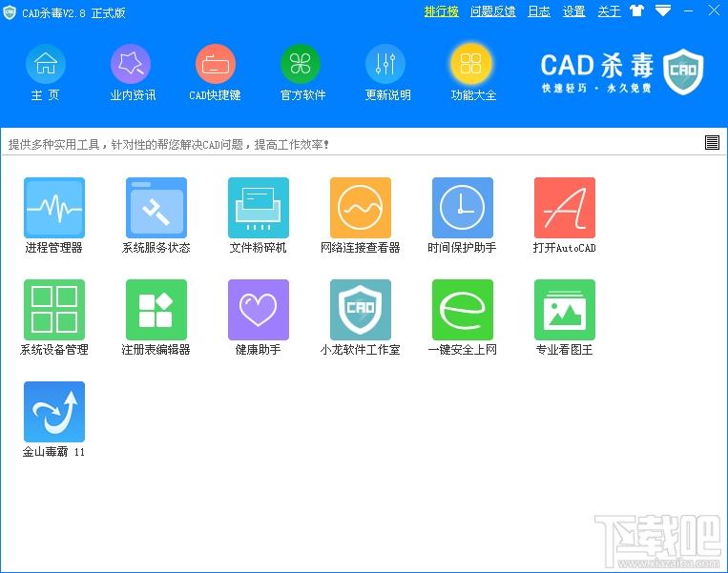This screenshot has width=728, height=573.
Task: Select the 功能大全 features tab
Action: [472, 73]
